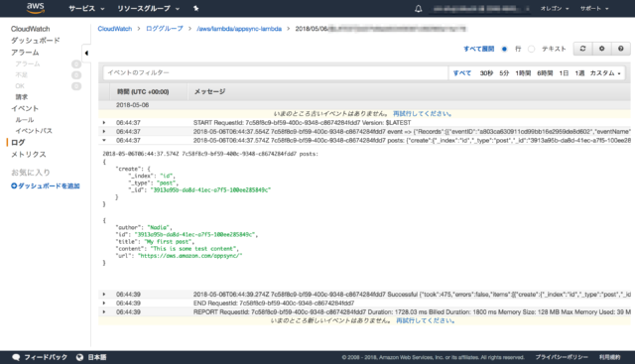Select 5分 time filter

tap(504, 73)
